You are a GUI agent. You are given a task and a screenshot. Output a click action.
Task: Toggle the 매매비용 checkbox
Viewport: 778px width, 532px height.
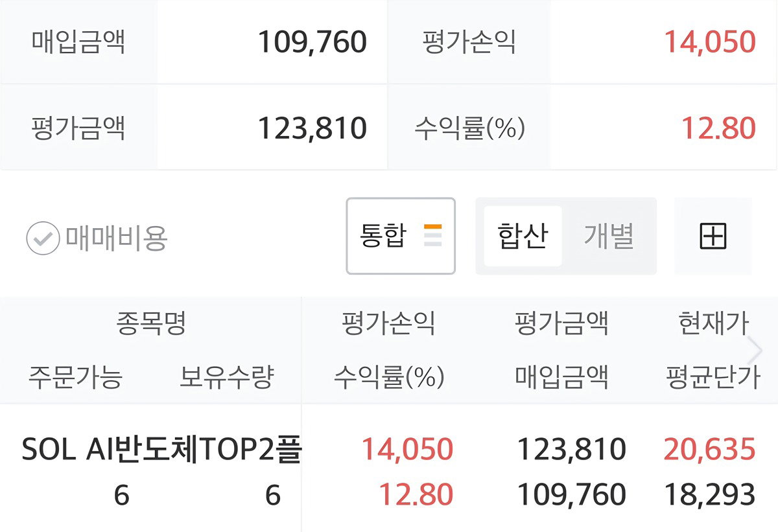pyautogui.click(x=97, y=238)
